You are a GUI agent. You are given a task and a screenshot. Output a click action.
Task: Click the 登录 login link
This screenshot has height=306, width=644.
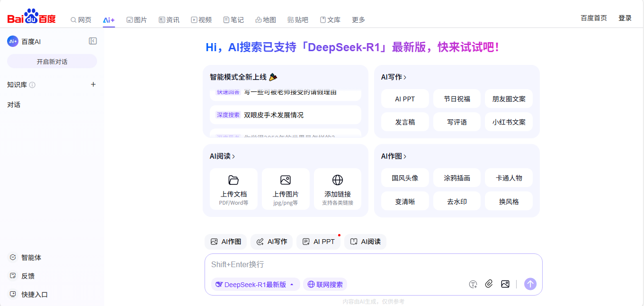coord(625,18)
